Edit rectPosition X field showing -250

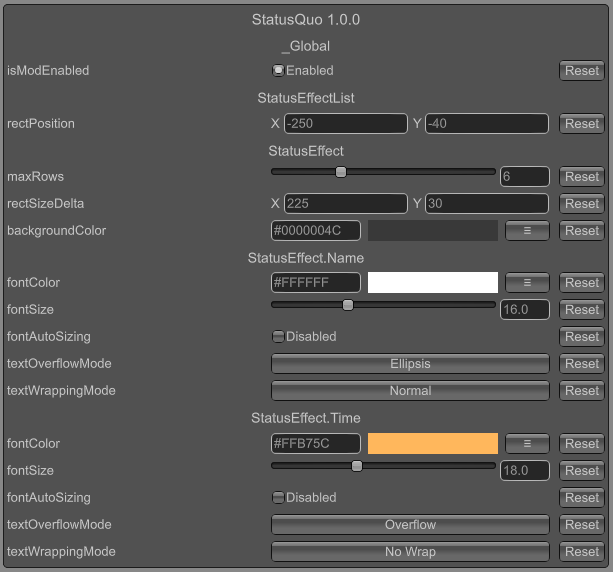[x=346, y=124]
